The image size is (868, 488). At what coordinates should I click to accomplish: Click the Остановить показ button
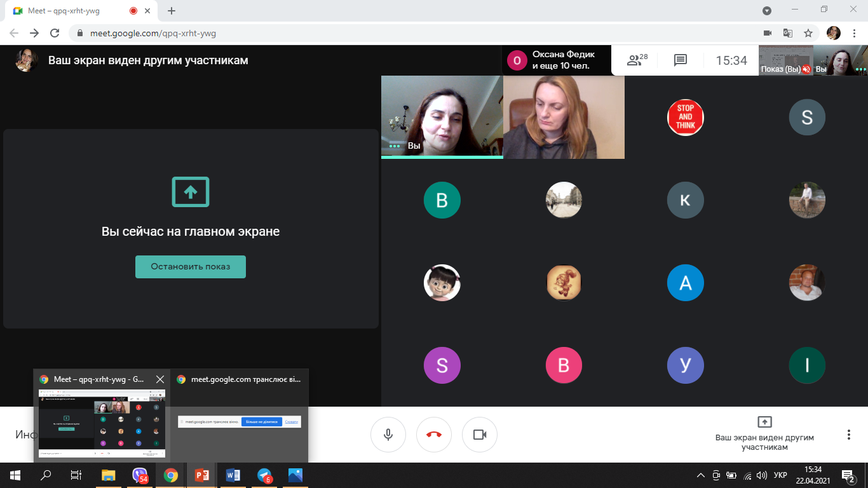click(191, 267)
